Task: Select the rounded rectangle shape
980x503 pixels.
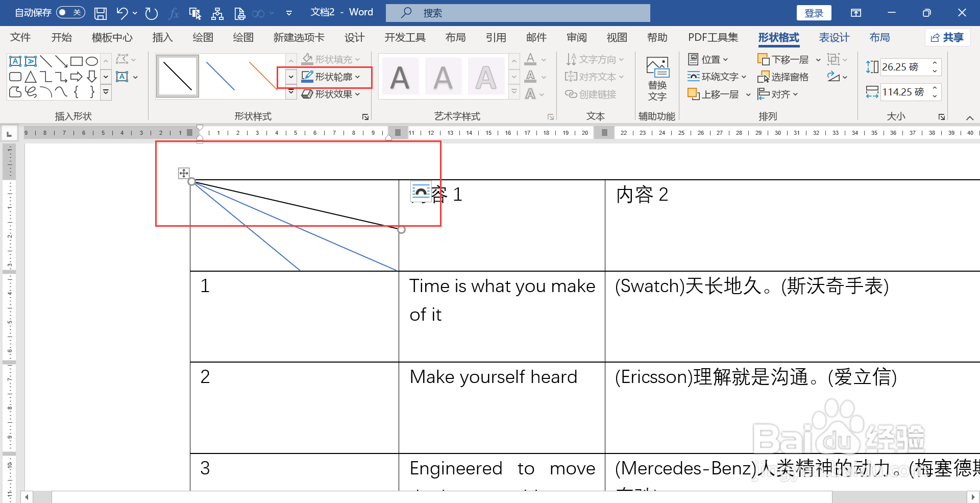Action: [15, 77]
